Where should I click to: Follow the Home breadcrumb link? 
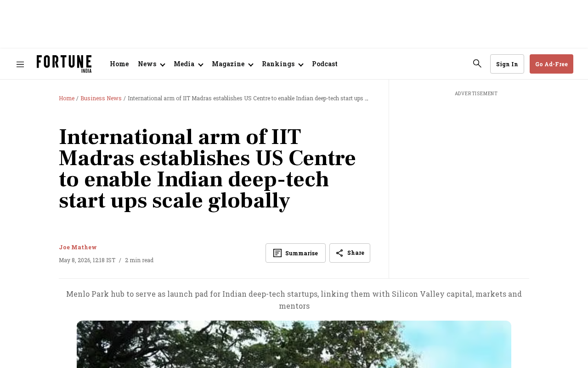click(67, 98)
